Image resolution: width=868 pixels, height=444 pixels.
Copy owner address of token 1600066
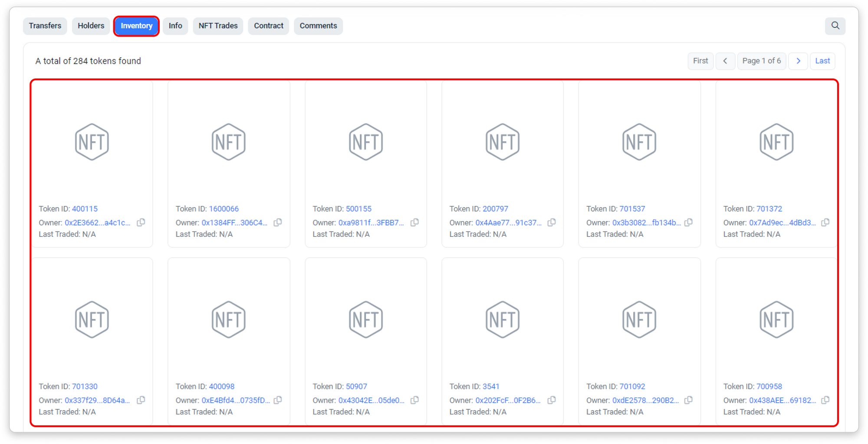coord(278,222)
